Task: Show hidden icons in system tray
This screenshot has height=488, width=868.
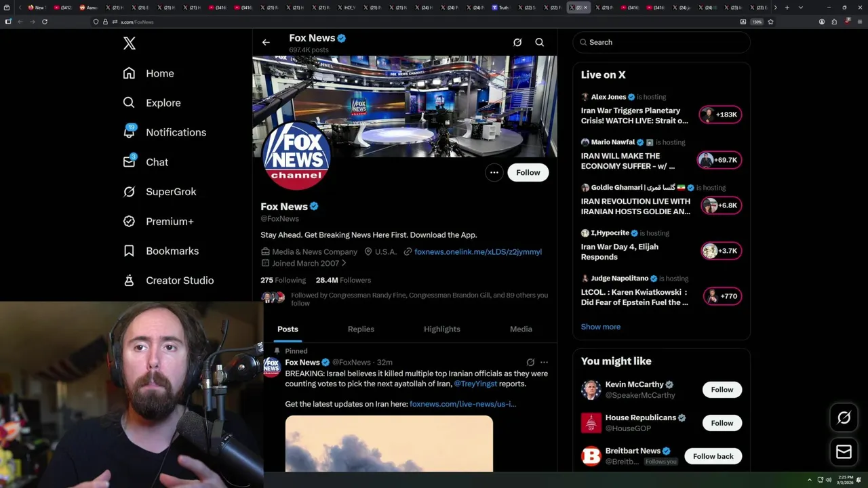Action: tap(809, 480)
